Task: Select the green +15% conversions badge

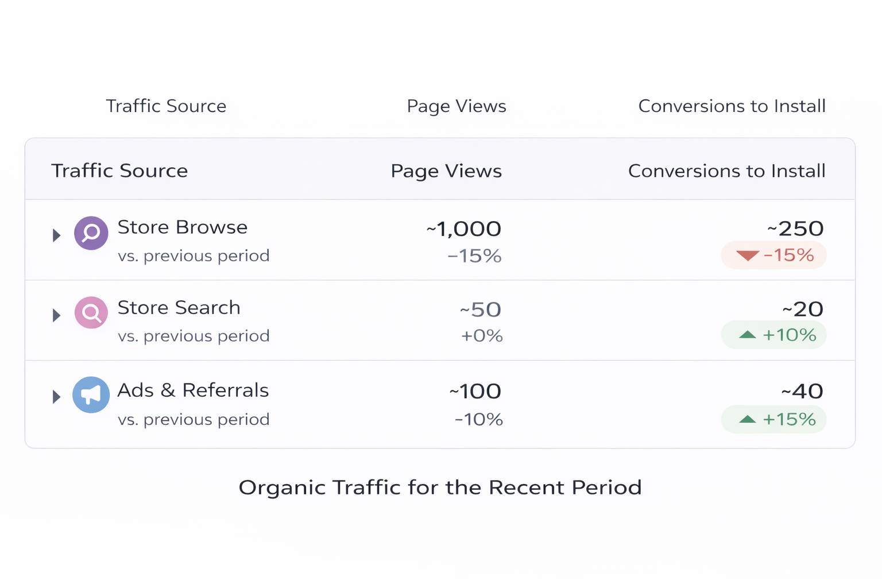Action: click(x=773, y=419)
